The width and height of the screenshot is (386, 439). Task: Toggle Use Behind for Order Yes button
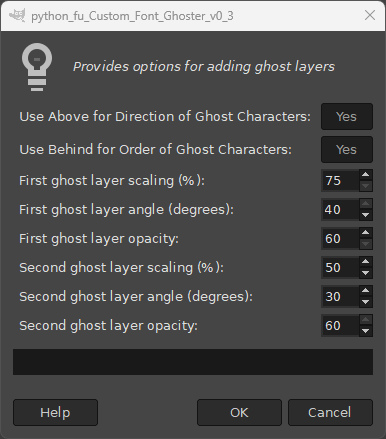pos(347,149)
